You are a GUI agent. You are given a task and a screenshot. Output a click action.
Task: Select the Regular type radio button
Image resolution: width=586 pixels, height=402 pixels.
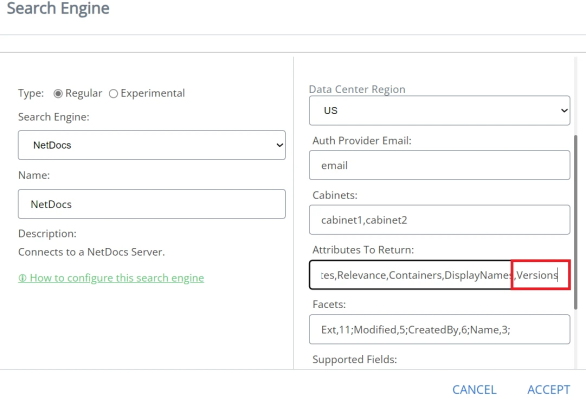58,93
